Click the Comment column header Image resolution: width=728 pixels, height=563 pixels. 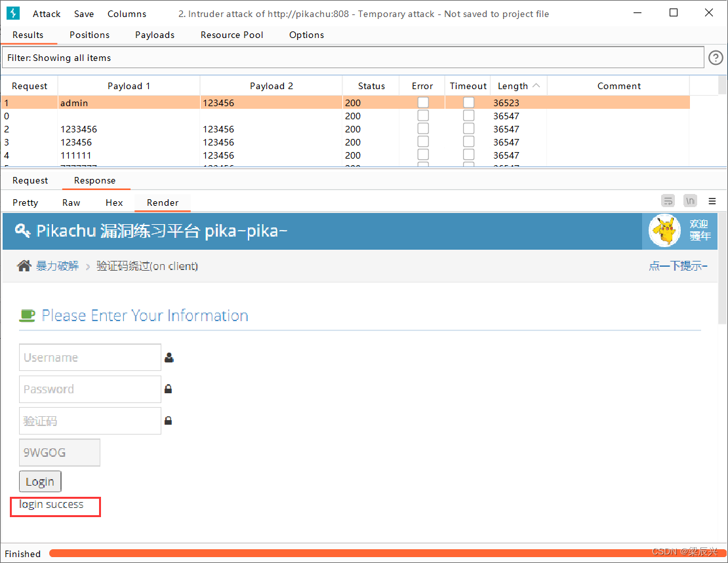tap(618, 86)
